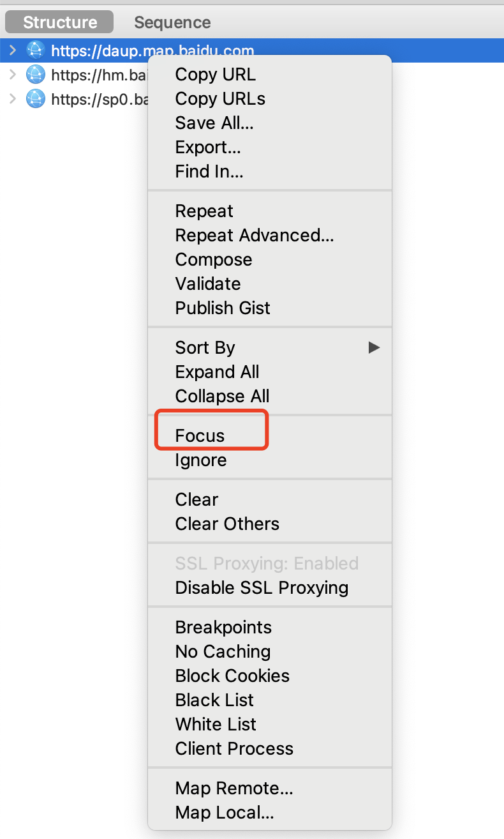
Task: Toggle Breakpoints for this host
Action: click(223, 627)
